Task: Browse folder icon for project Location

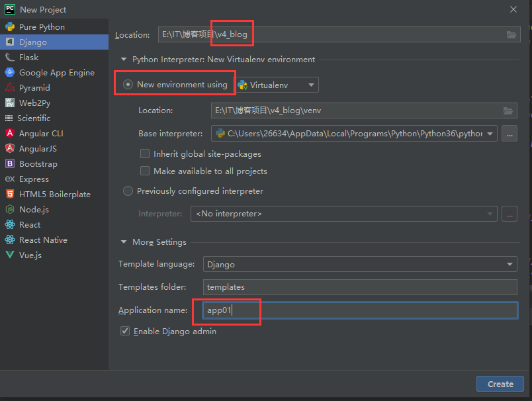Action: pyautogui.click(x=511, y=34)
